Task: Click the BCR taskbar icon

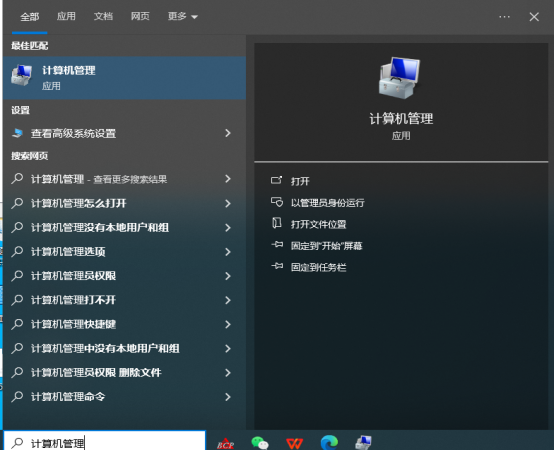Action: (225, 444)
